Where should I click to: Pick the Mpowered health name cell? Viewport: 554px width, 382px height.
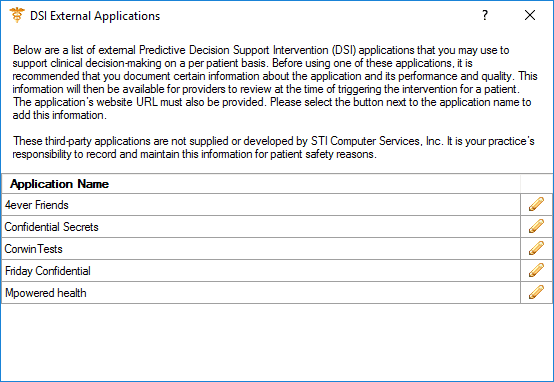(261, 293)
